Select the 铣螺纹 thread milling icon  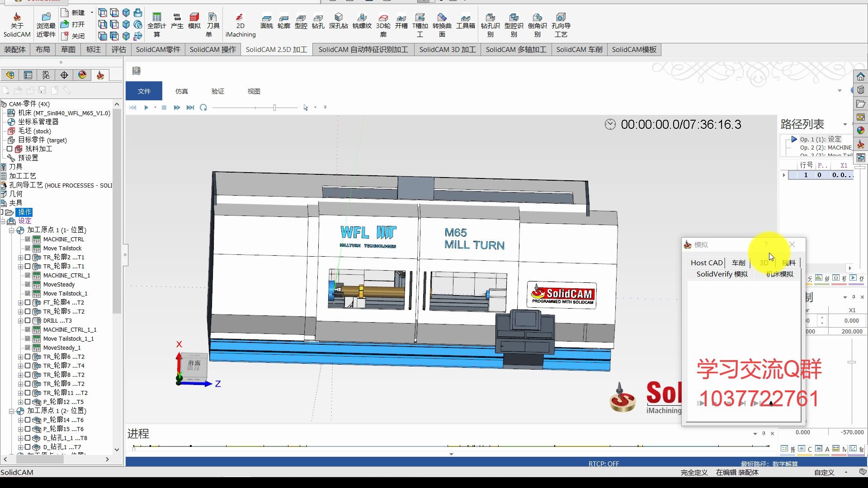point(362,21)
